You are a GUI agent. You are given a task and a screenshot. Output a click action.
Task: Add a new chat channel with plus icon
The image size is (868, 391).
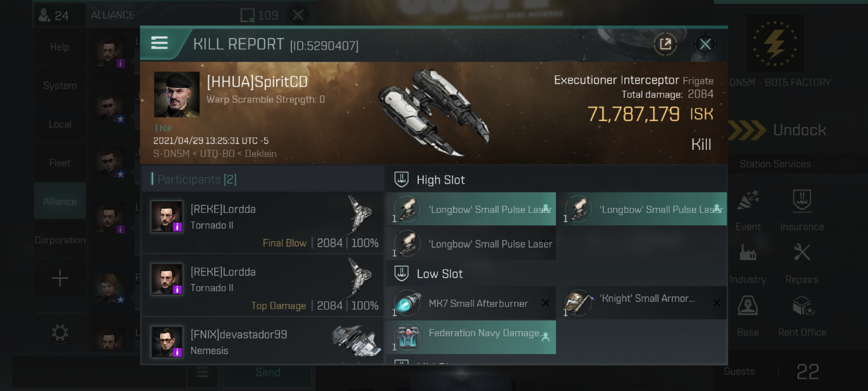click(60, 278)
